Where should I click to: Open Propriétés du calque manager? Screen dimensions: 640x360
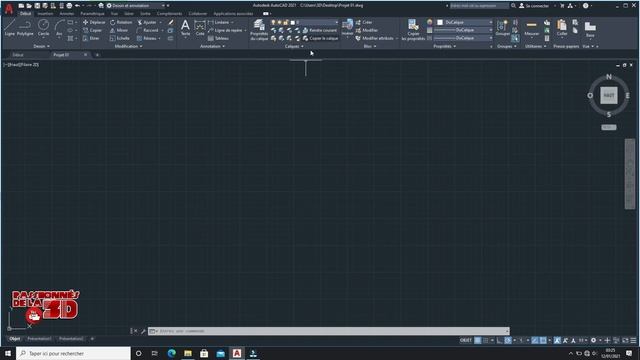click(x=259, y=29)
